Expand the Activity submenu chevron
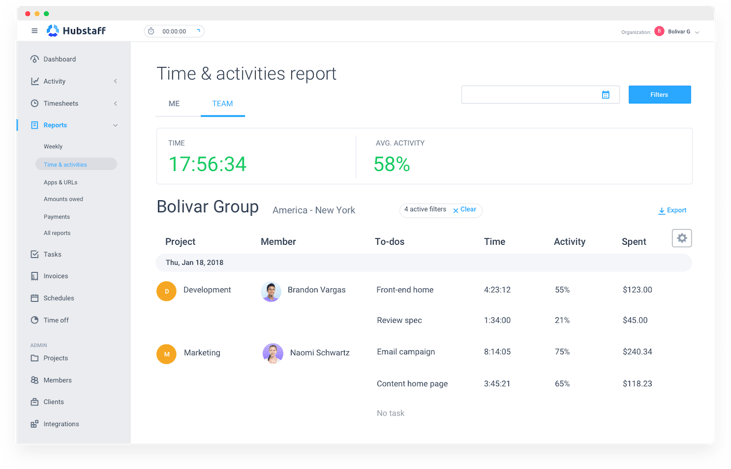Viewport: 731px width, 469px height. coord(115,81)
